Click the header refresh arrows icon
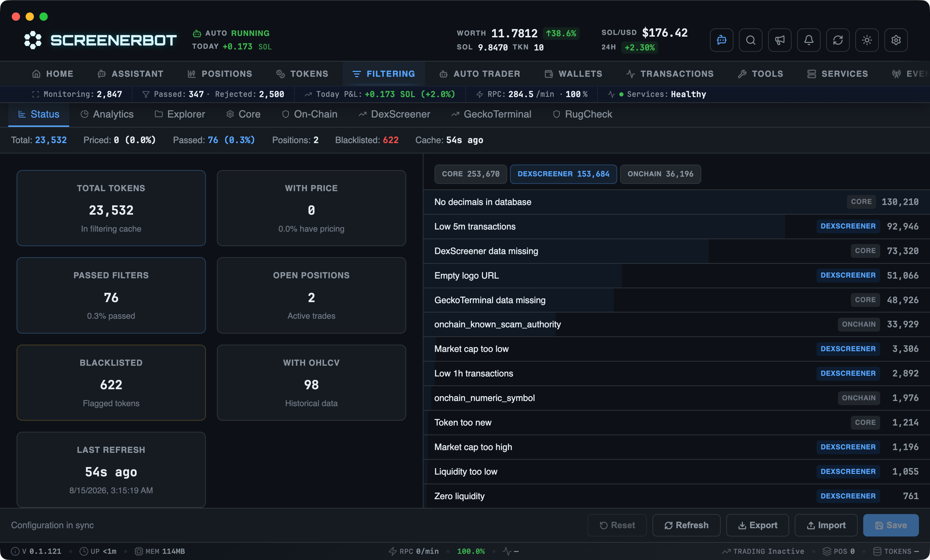Viewport: 930px width, 560px height. tap(838, 40)
